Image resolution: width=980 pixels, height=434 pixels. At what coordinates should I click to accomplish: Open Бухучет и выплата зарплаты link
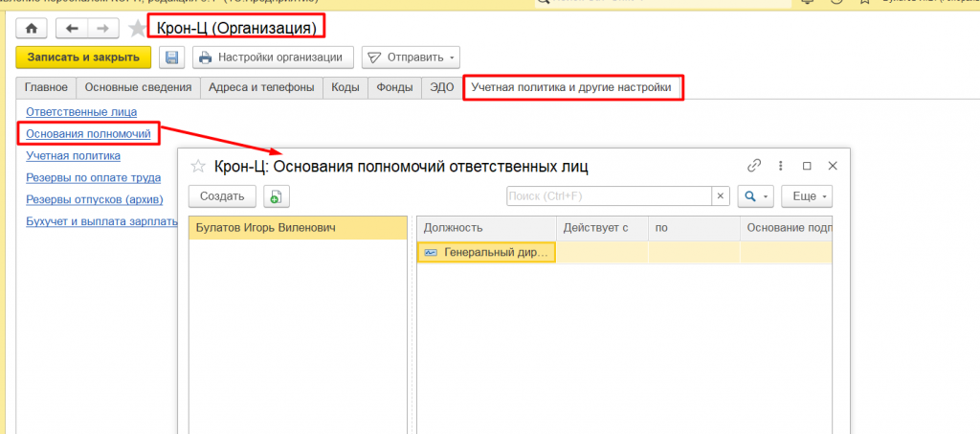click(x=101, y=221)
